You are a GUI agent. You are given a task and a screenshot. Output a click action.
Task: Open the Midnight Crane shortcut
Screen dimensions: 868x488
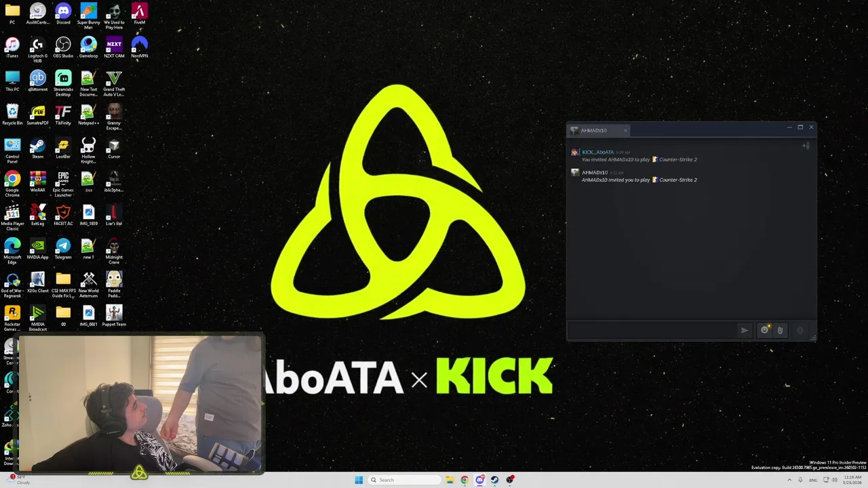point(114,250)
